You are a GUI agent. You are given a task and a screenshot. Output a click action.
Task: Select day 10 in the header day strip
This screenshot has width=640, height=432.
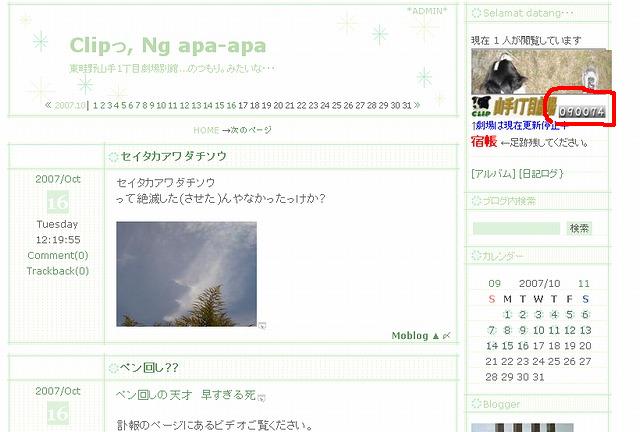(161, 105)
